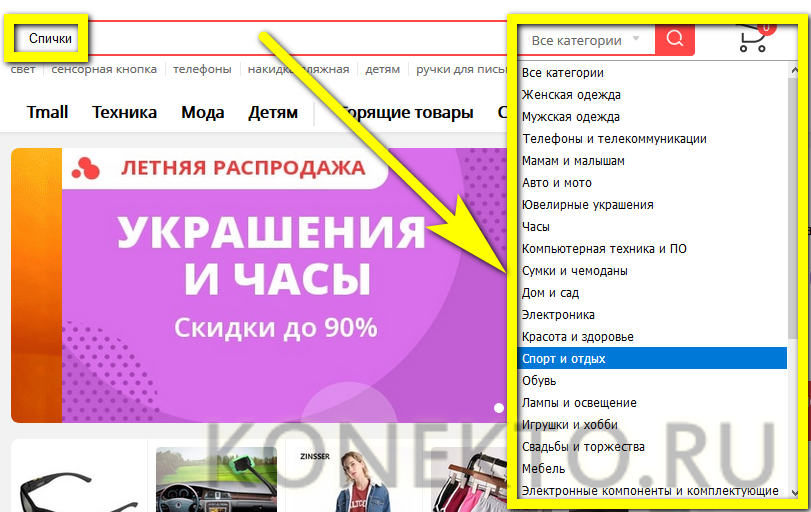Click the AliExpress logo on sale banner
The image size is (811, 512).
tap(88, 169)
